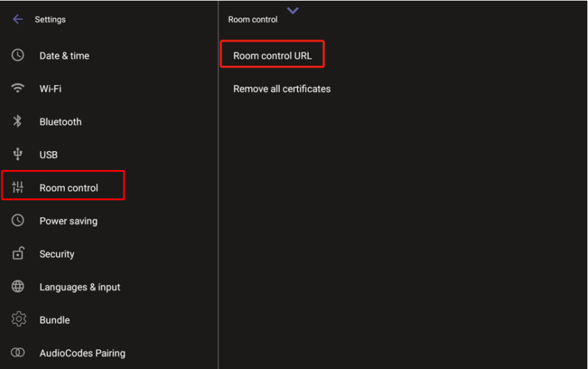This screenshot has height=369, width=588.
Task: Open the AudioCodes Pairing text entry
Action: point(82,353)
